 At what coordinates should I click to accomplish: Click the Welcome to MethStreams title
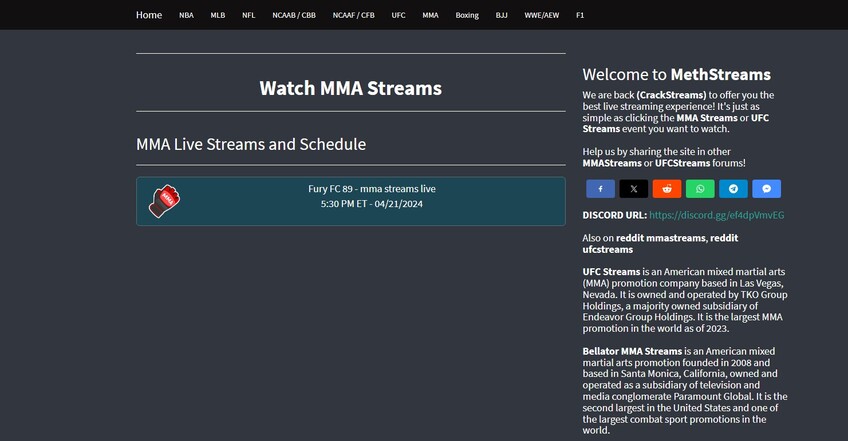tap(677, 75)
